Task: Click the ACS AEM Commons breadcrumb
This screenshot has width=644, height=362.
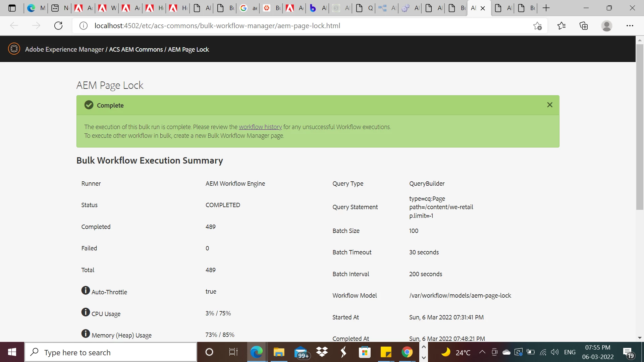Action: point(136,49)
